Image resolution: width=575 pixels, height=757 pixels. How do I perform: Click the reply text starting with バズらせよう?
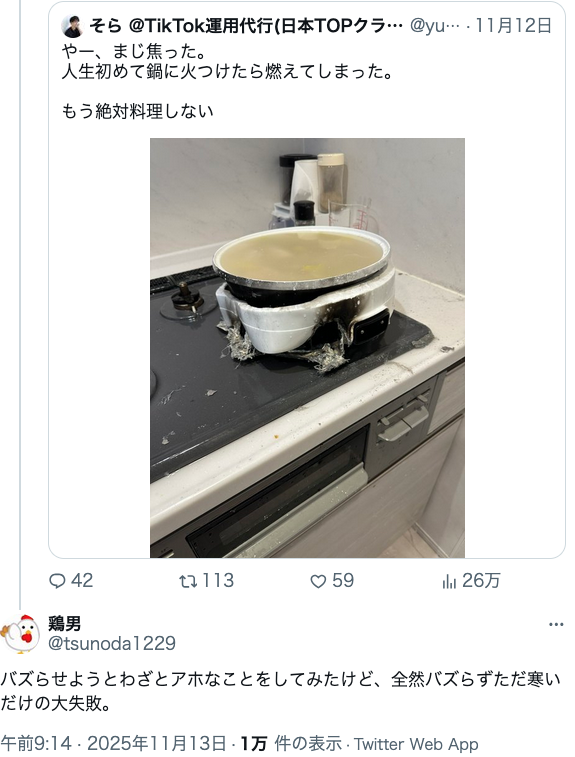pos(280,691)
